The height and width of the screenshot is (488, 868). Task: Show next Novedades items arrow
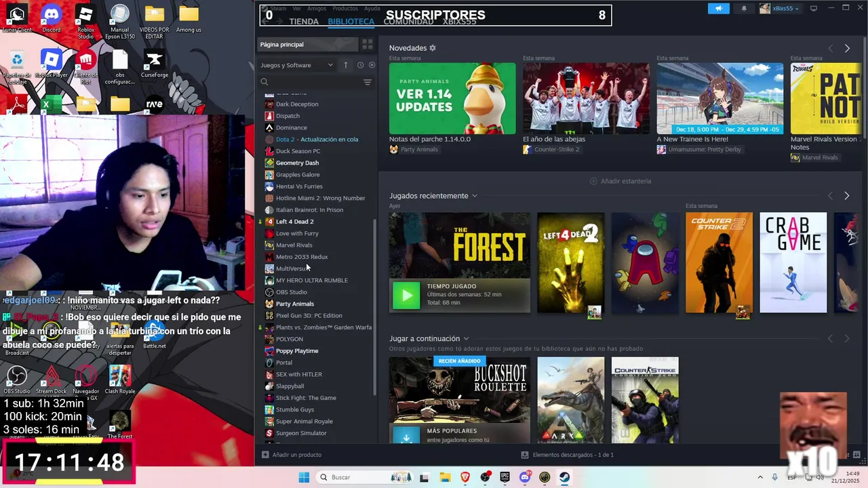[847, 48]
